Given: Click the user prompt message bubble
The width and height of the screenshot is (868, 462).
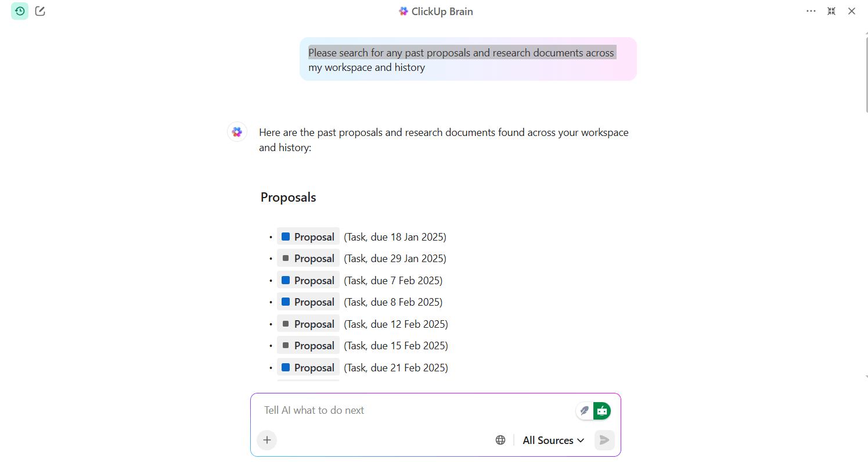Looking at the screenshot, I should pyautogui.click(x=468, y=59).
